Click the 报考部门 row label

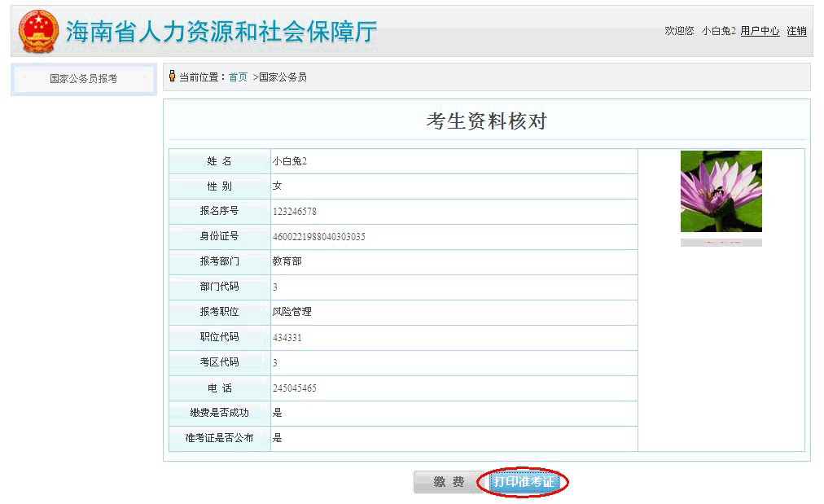[x=219, y=261]
